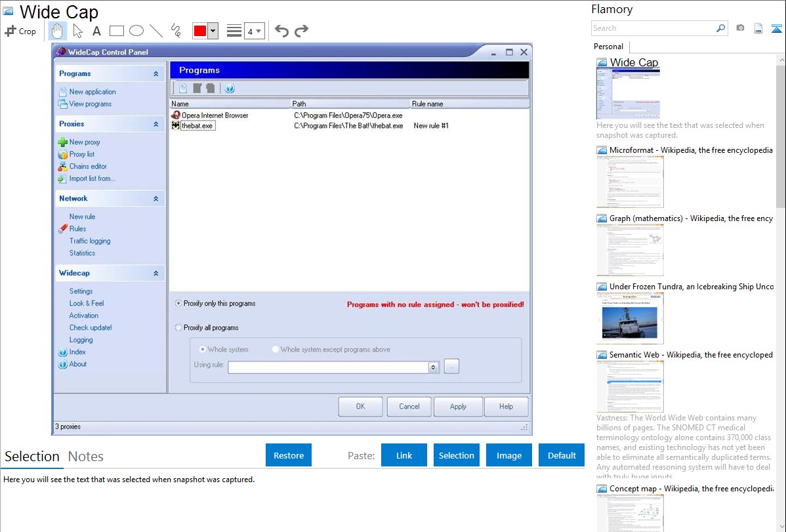This screenshot has width=786, height=532.
Task: Switch to the Notes tab
Action: (86, 457)
